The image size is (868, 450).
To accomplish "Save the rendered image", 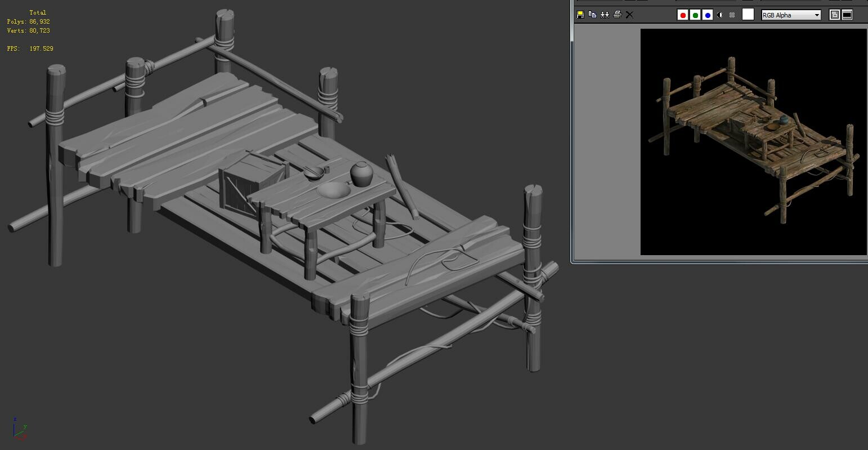I will pyautogui.click(x=580, y=15).
